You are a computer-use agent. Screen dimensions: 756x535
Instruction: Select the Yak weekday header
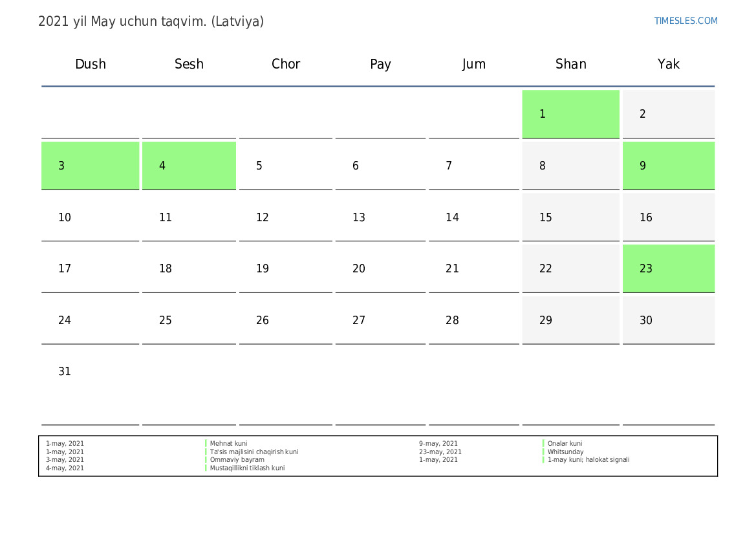[x=668, y=64]
